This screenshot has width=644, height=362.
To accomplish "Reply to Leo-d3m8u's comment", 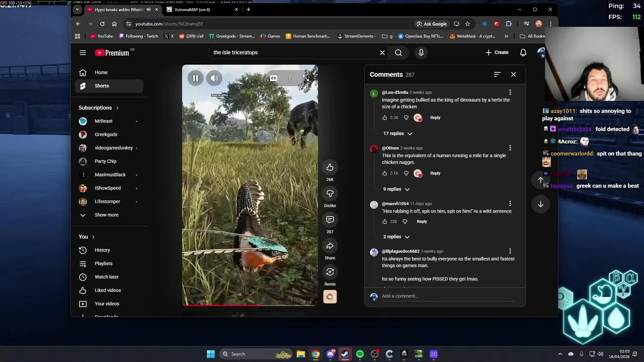I will [x=435, y=118].
